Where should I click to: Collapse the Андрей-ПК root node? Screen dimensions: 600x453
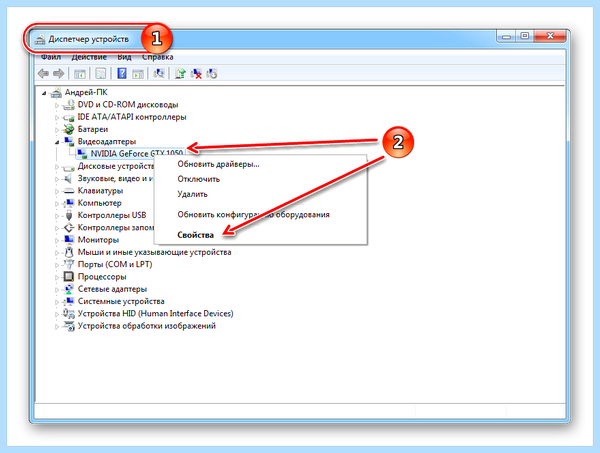point(44,93)
